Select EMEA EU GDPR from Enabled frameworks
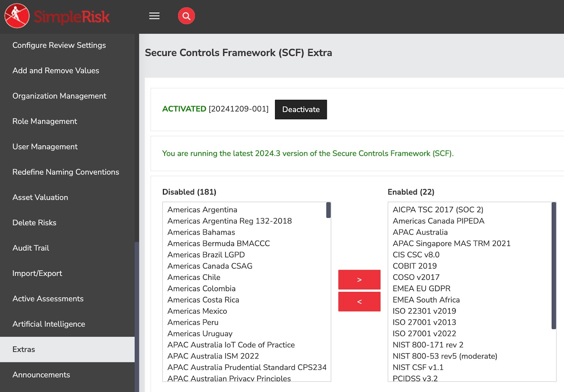Image resolution: width=564 pixels, height=392 pixels. (x=422, y=288)
